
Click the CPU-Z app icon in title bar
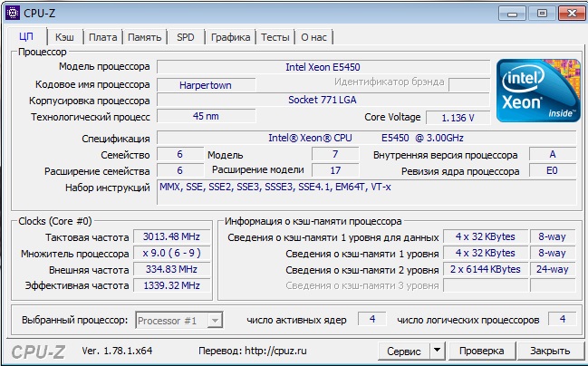tap(12, 13)
